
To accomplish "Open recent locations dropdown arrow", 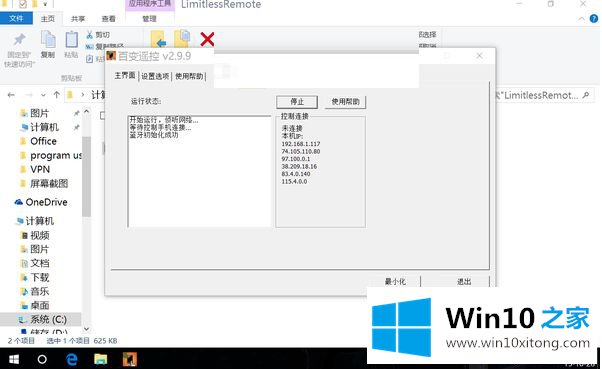I will click(43, 95).
